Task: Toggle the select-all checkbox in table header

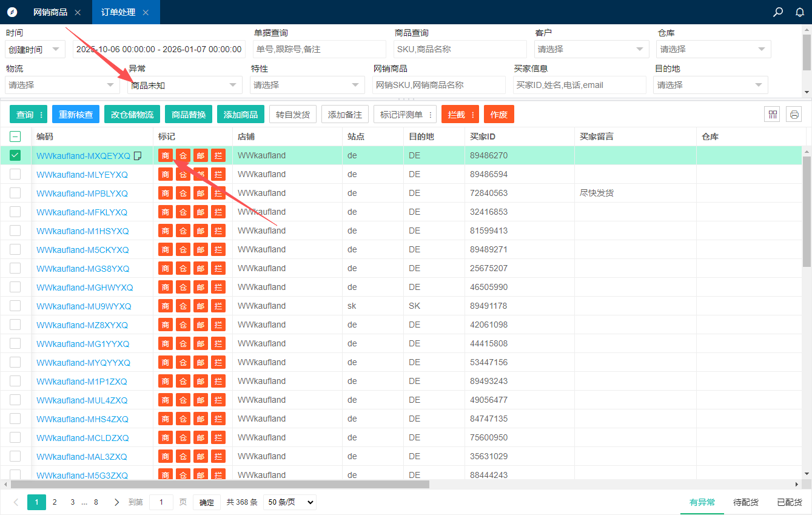Action: point(15,137)
